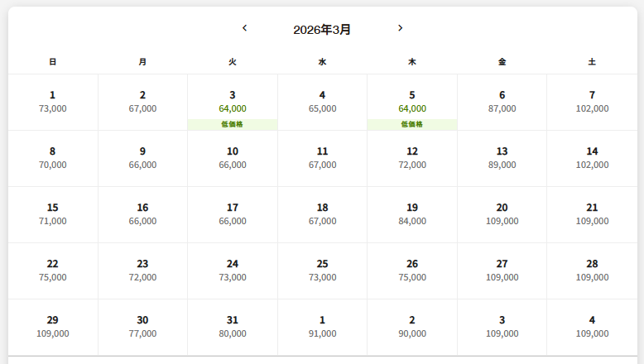Pick March 30 priced 77,000
The height and width of the screenshot is (364, 644).
[x=142, y=327]
